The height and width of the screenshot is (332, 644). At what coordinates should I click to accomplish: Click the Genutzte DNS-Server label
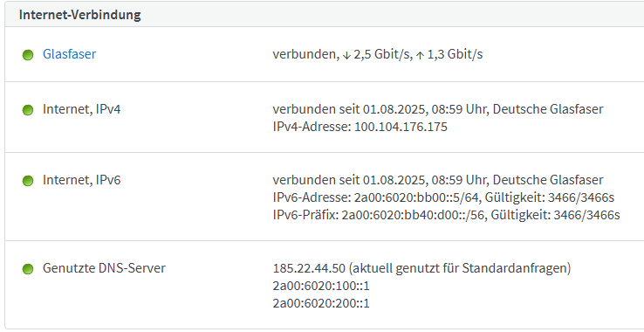point(104,268)
